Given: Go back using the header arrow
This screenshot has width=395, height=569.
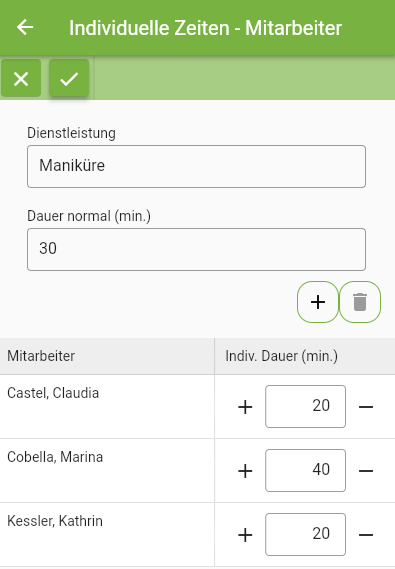Looking at the screenshot, I should 25,27.
